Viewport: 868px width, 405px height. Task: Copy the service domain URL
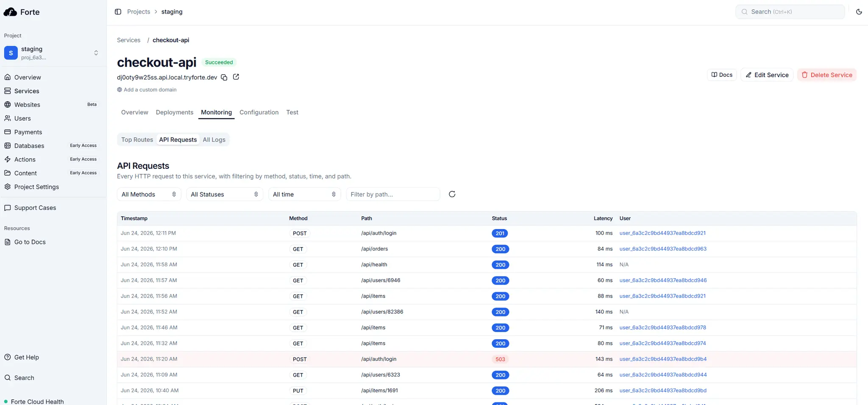pyautogui.click(x=224, y=77)
